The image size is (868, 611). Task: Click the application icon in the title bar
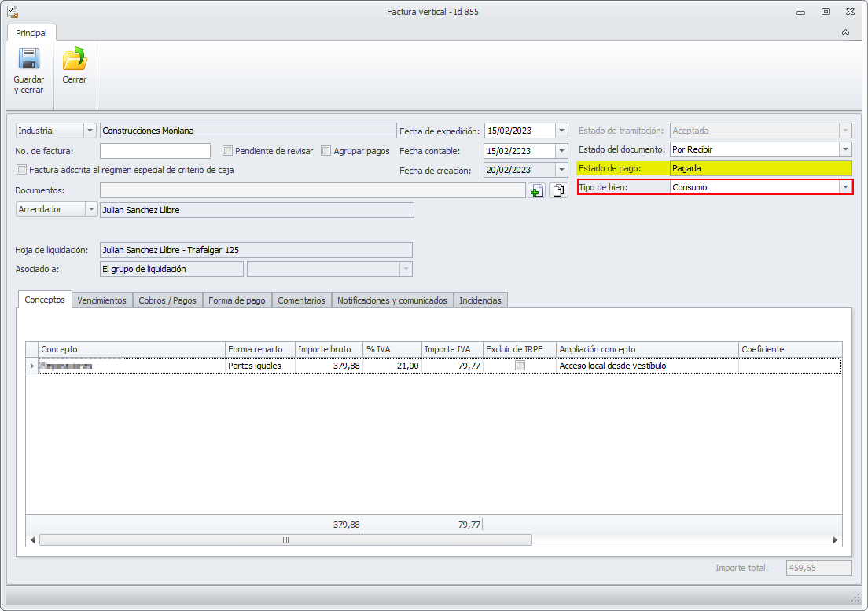12,12
